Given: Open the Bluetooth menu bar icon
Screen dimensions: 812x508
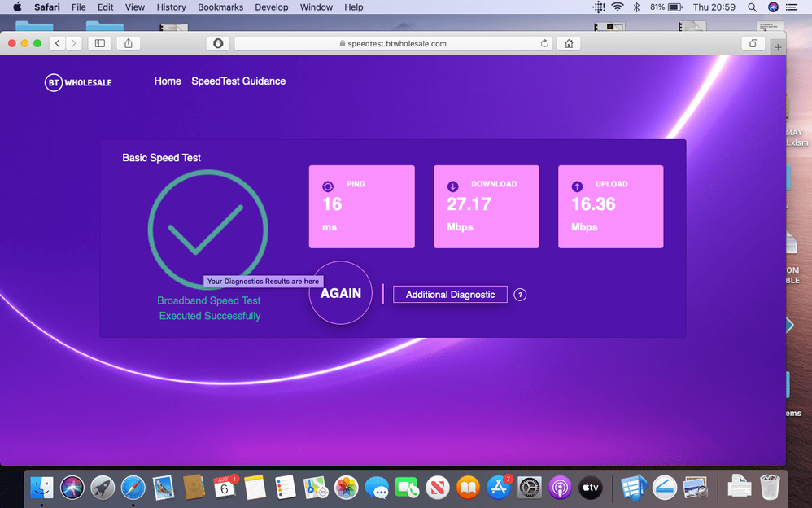Looking at the screenshot, I should 635,7.
